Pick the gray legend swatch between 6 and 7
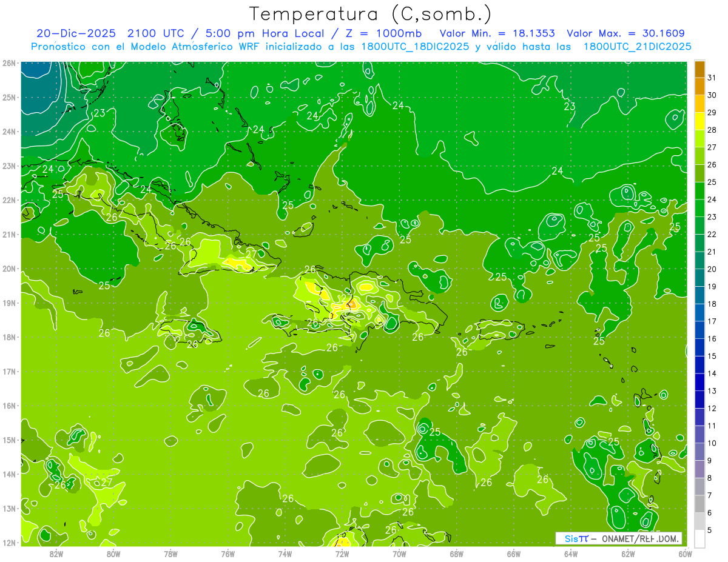 click(x=699, y=504)
